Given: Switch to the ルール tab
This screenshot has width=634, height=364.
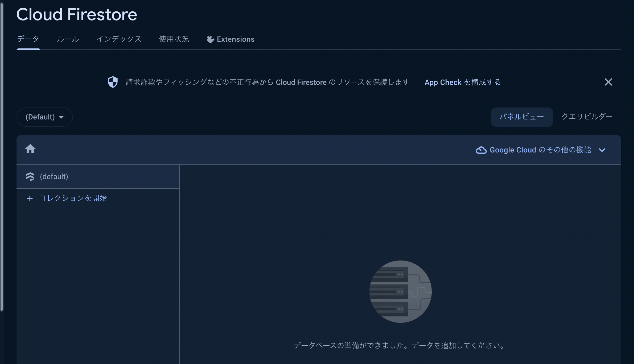Looking at the screenshot, I should tap(68, 39).
